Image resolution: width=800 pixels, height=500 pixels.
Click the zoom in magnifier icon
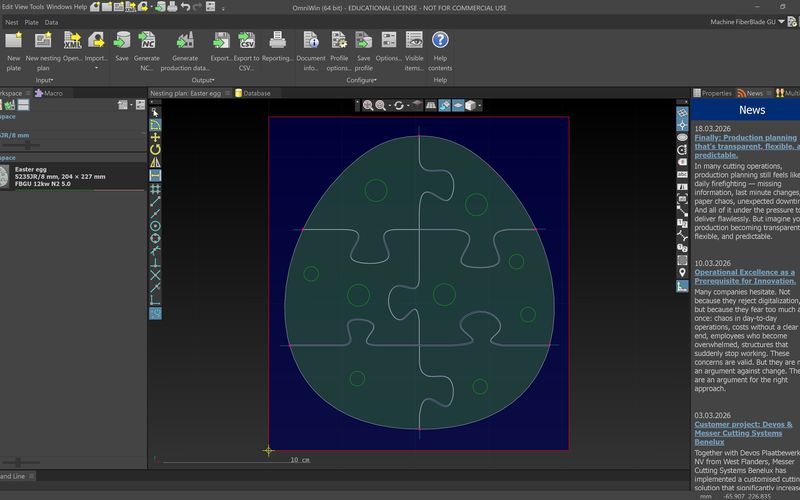[x=368, y=105]
